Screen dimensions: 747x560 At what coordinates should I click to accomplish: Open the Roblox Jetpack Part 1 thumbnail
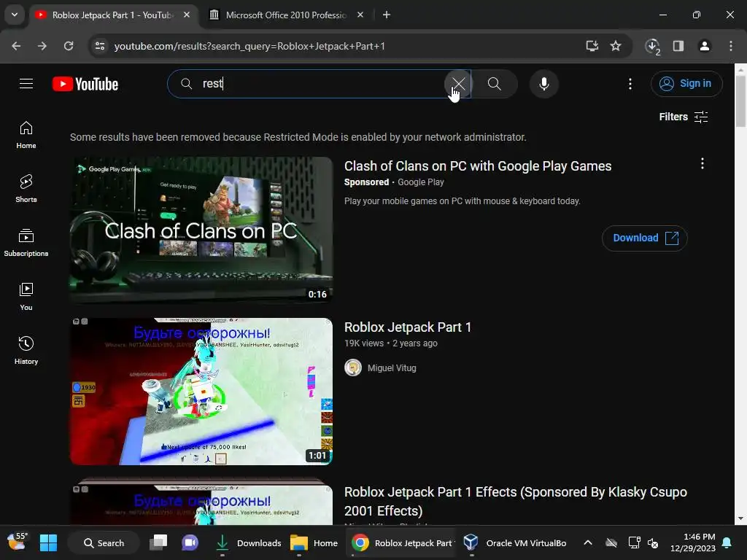click(201, 392)
